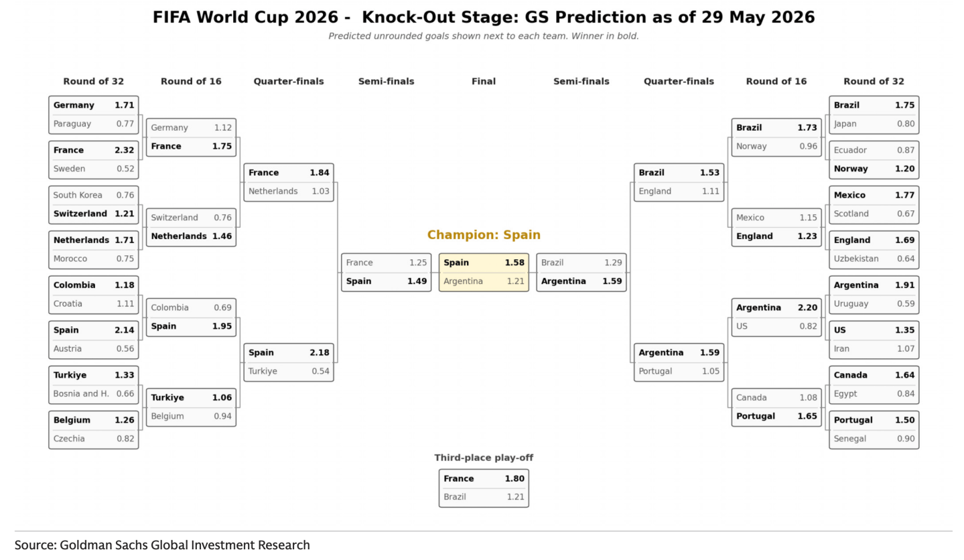
Task: Select the Mexico vs England Round of 16 box
Action: (776, 227)
